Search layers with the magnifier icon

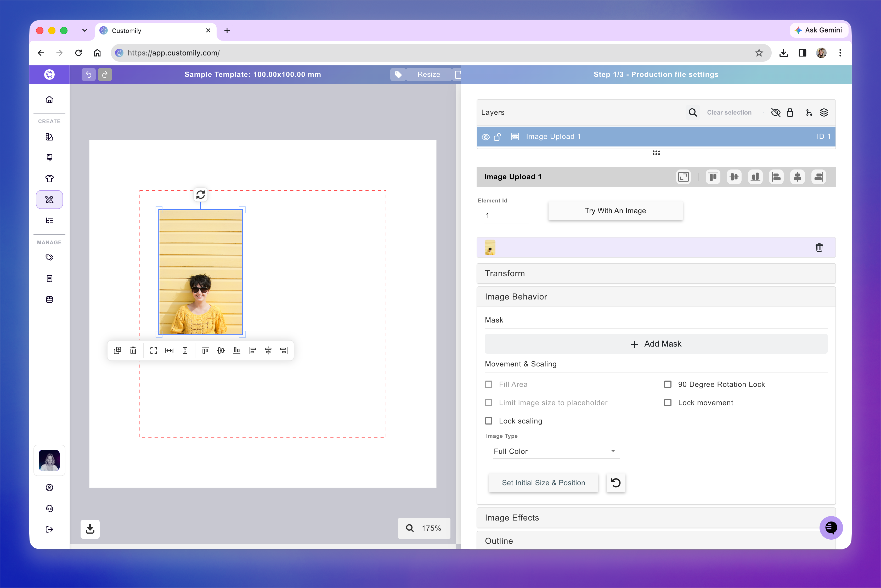(693, 112)
